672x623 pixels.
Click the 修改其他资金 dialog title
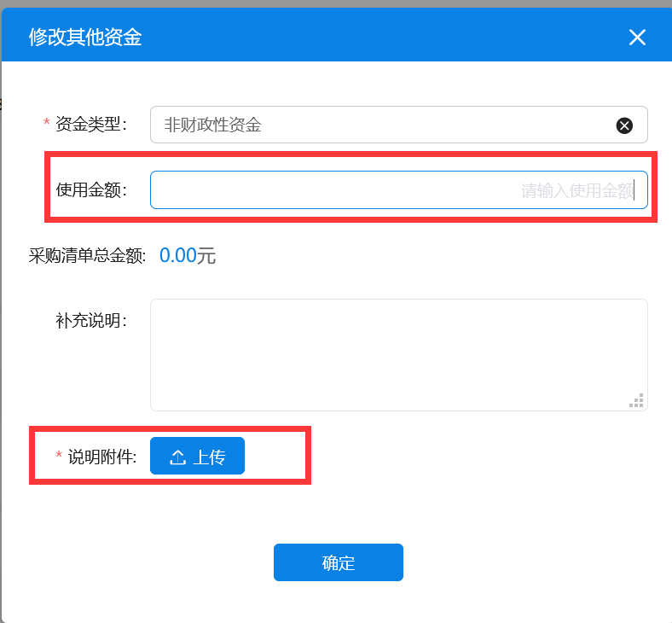[x=85, y=37]
